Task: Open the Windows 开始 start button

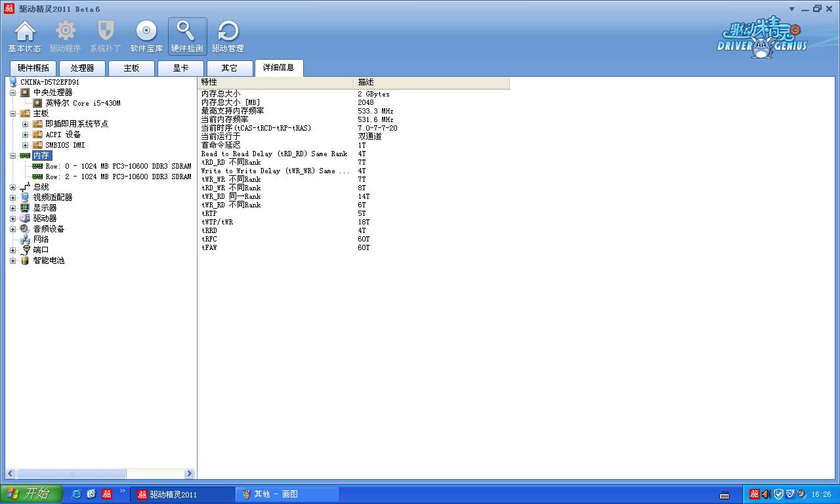Action: click(31, 494)
